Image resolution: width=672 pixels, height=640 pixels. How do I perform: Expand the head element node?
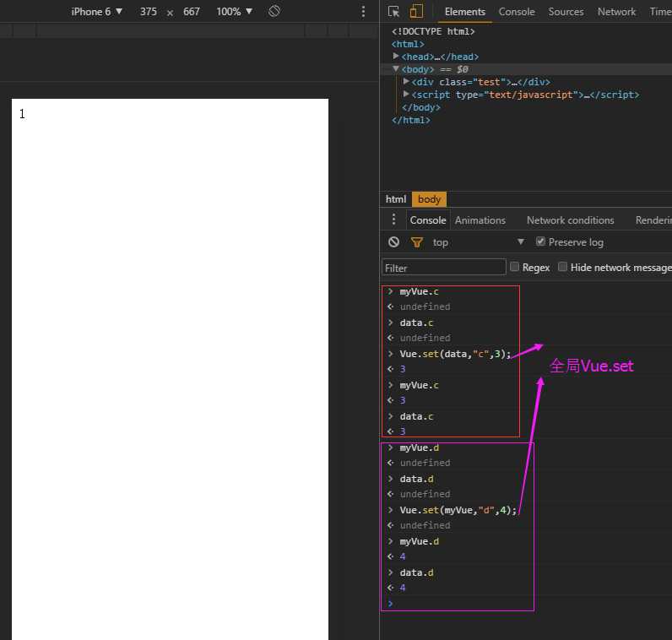pyautogui.click(x=396, y=57)
